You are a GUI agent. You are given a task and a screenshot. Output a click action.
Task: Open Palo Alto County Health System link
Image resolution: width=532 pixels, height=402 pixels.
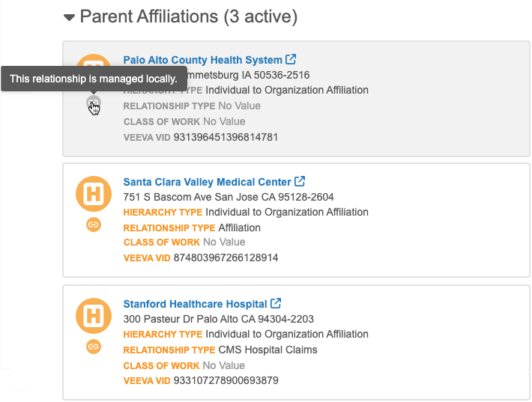(202, 60)
